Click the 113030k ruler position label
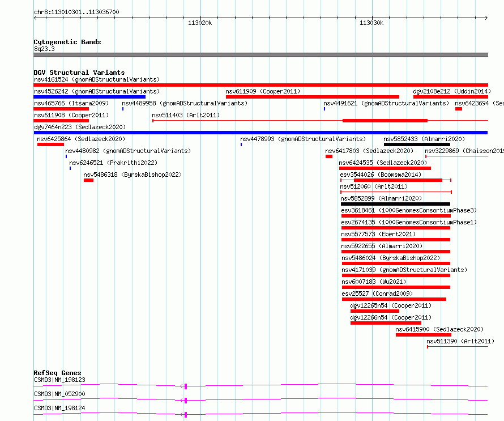The width and height of the screenshot is (504, 421). (371, 23)
